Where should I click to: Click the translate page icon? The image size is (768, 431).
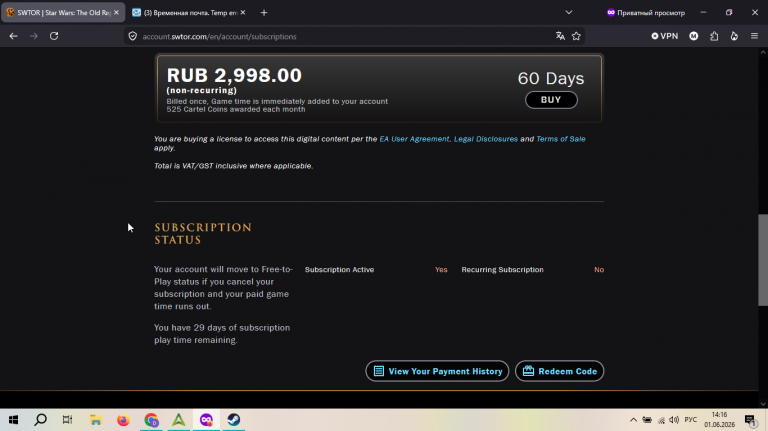pos(560,36)
